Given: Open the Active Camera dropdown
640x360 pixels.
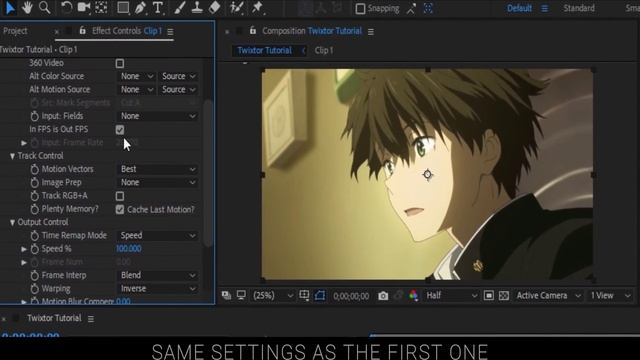Looking at the screenshot, I should [x=548, y=296].
